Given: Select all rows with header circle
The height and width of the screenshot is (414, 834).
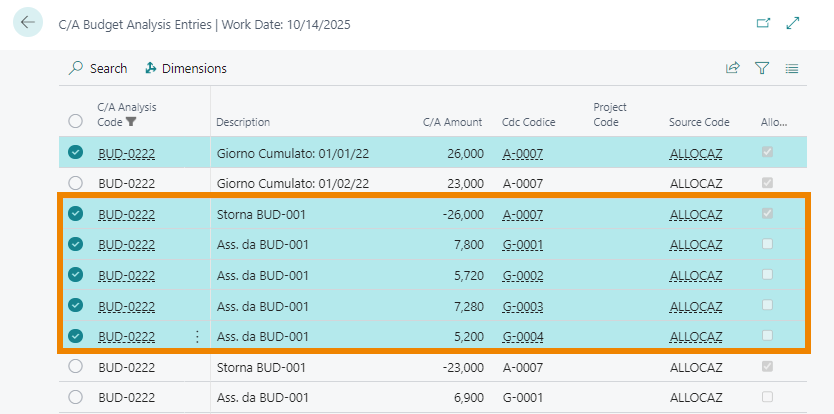Looking at the screenshot, I should [x=75, y=121].
